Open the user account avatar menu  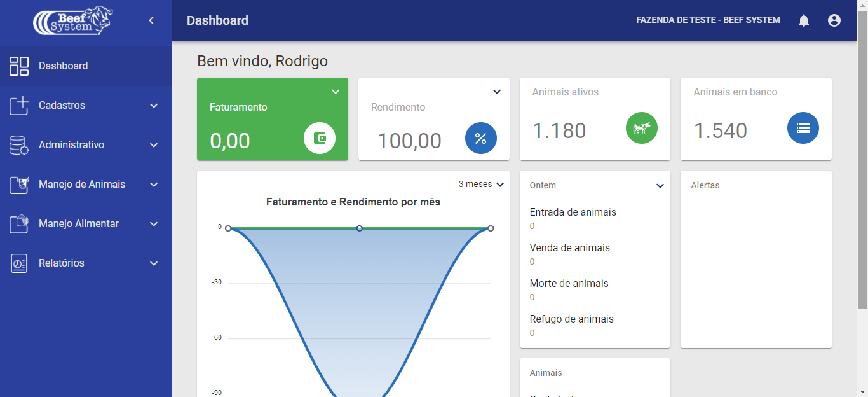coord(834,20)
